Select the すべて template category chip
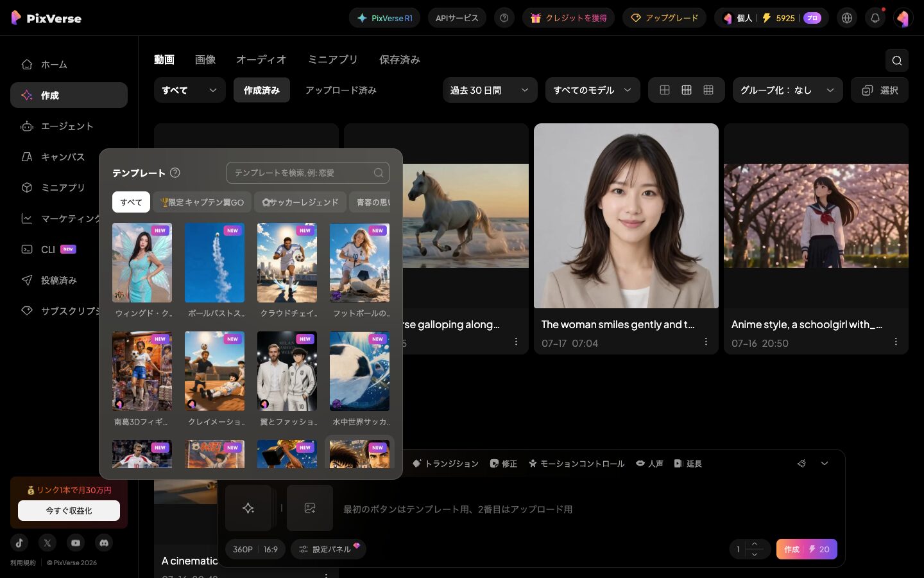The height and width of the screenshot is (578, 924). (x=131, y=202)
